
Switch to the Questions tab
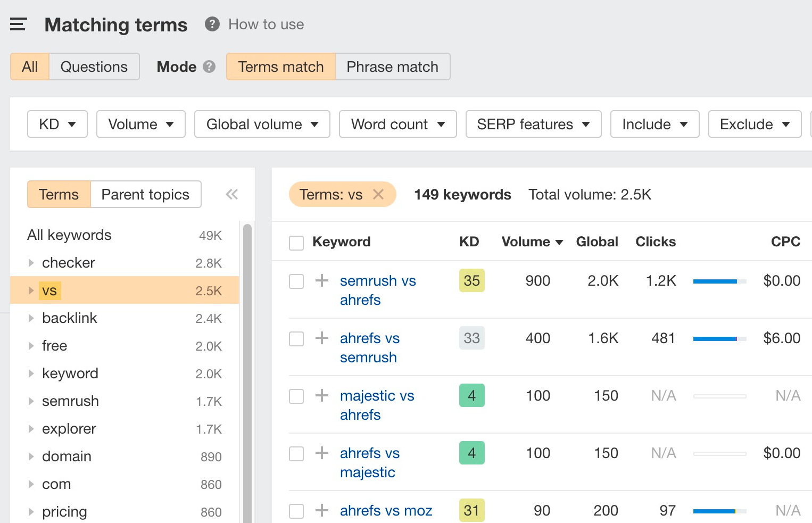[94, 67]
